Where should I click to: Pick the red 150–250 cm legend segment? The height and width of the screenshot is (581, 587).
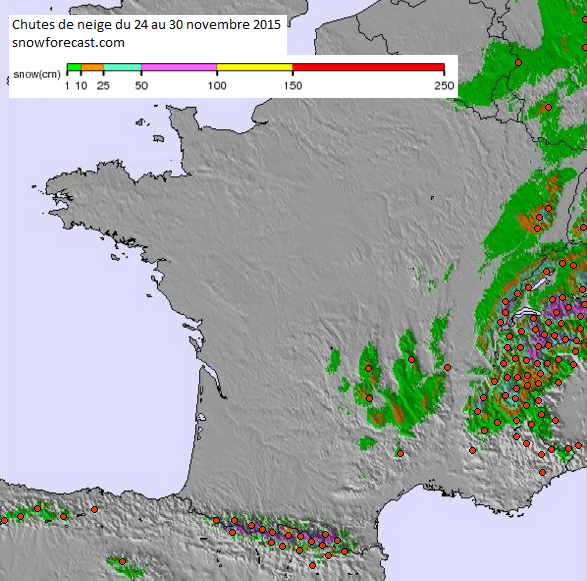[368, 67]
